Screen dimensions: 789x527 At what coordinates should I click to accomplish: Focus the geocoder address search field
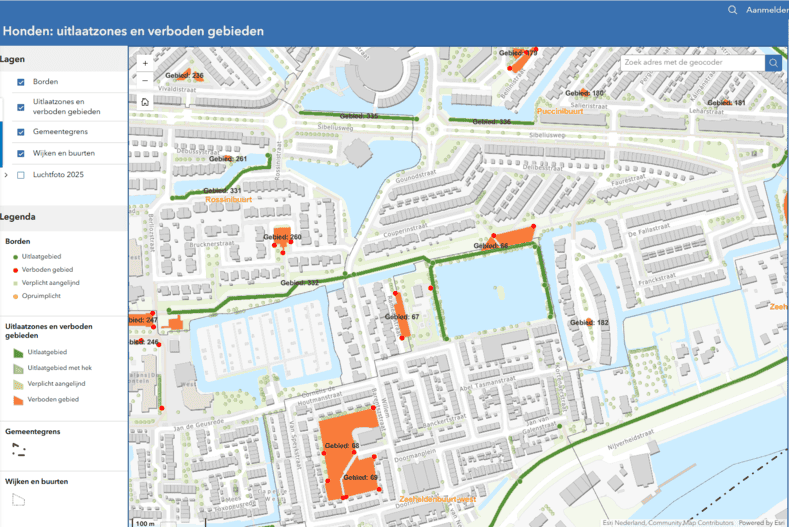point(690,62)
